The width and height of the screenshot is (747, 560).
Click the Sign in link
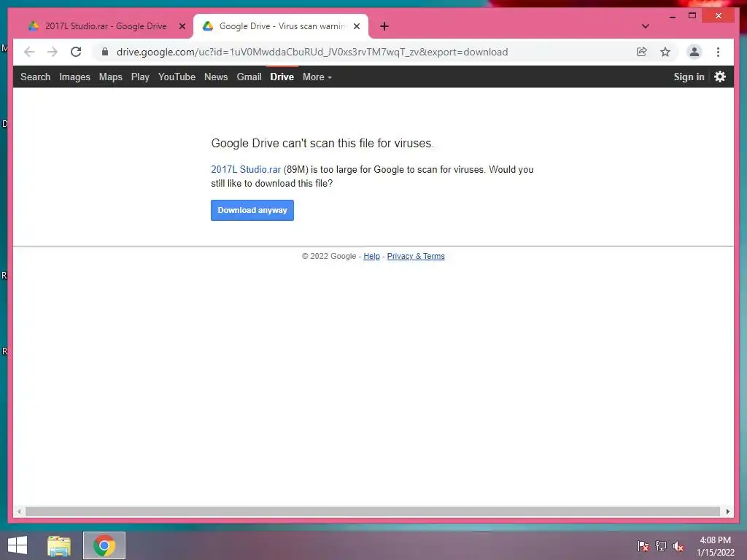[x=689, y=77]
